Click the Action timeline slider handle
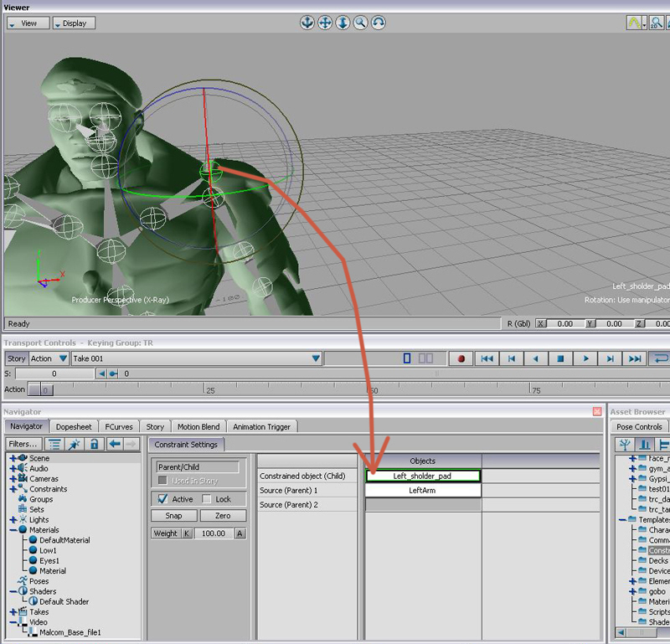 coord(41,389)
